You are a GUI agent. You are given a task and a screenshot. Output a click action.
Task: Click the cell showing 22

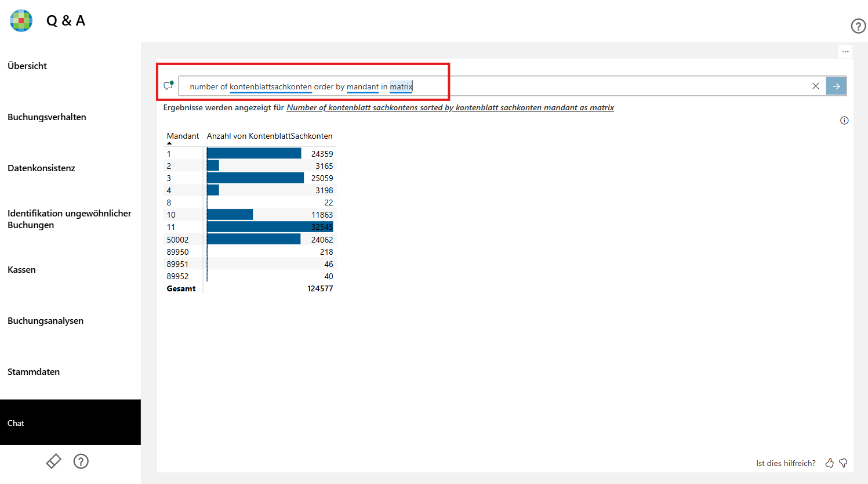click(329, 203)
